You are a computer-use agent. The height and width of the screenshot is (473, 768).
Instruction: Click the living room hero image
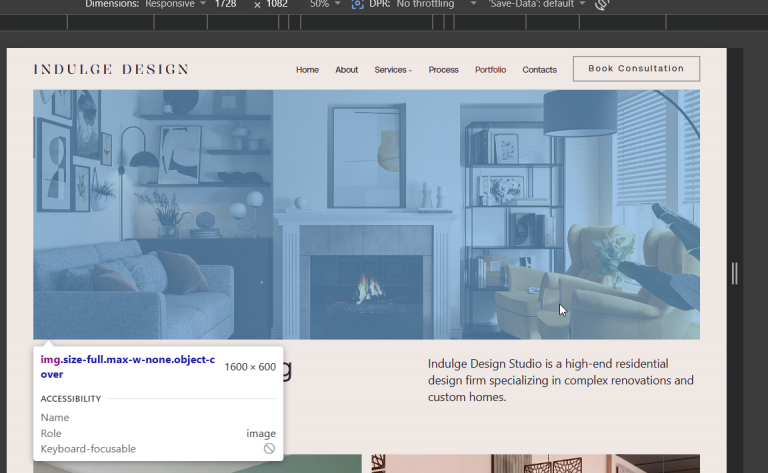[x=366, y=214]
